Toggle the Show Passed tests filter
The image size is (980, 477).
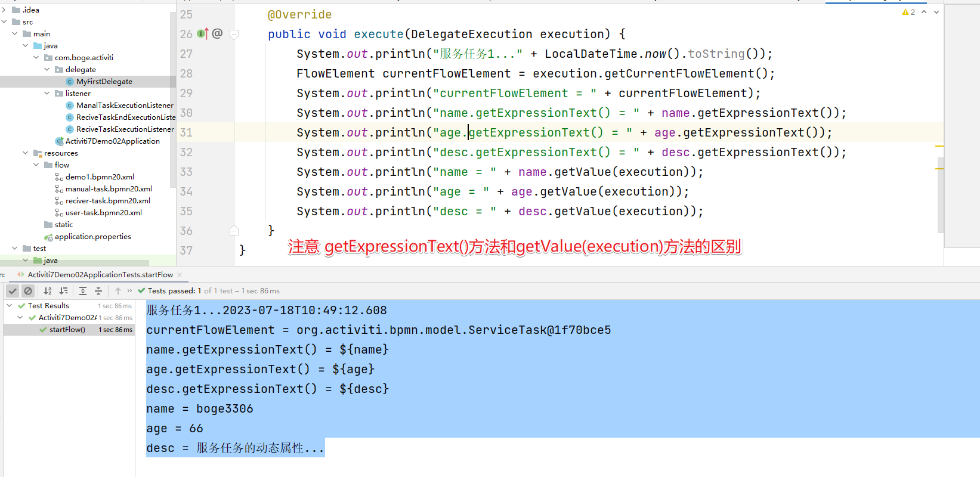[13, 291]
